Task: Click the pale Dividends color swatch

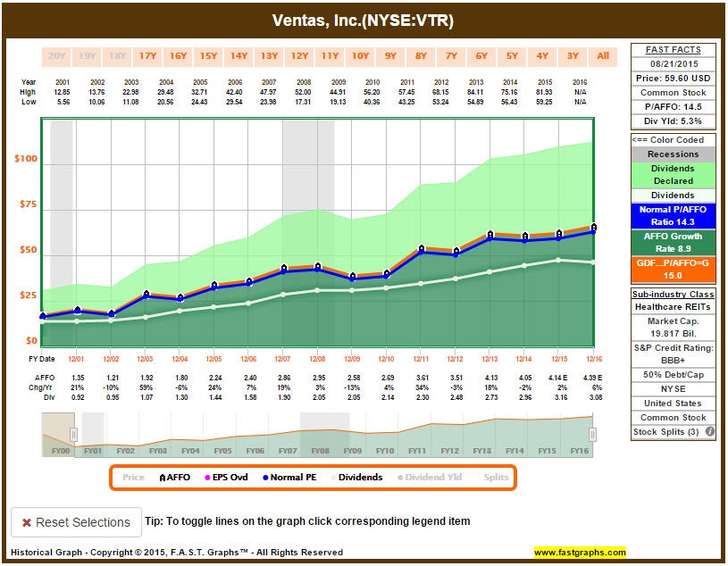Action: [x=674, y=196]
